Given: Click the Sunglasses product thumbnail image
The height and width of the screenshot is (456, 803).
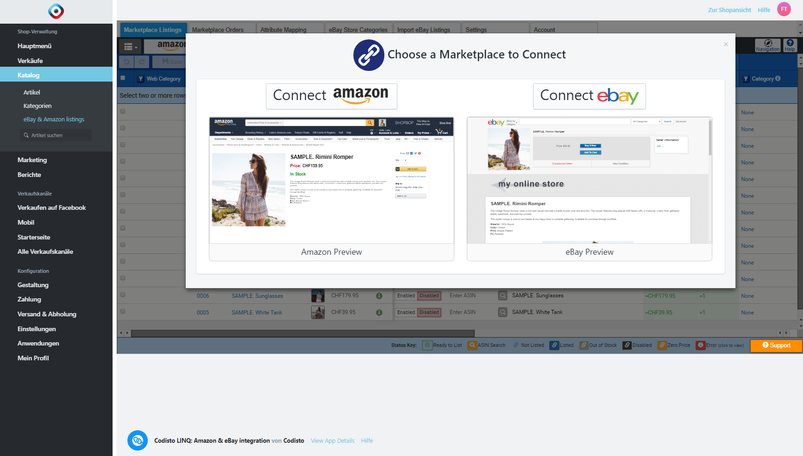Looking at the screenshot, I should [318, 296].
